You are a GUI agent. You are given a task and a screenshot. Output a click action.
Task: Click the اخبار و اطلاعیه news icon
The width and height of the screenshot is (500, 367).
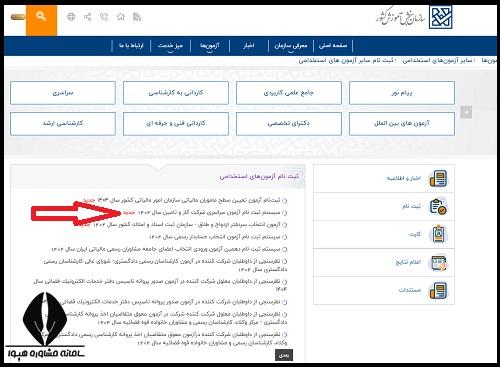[x=438, y=179]
